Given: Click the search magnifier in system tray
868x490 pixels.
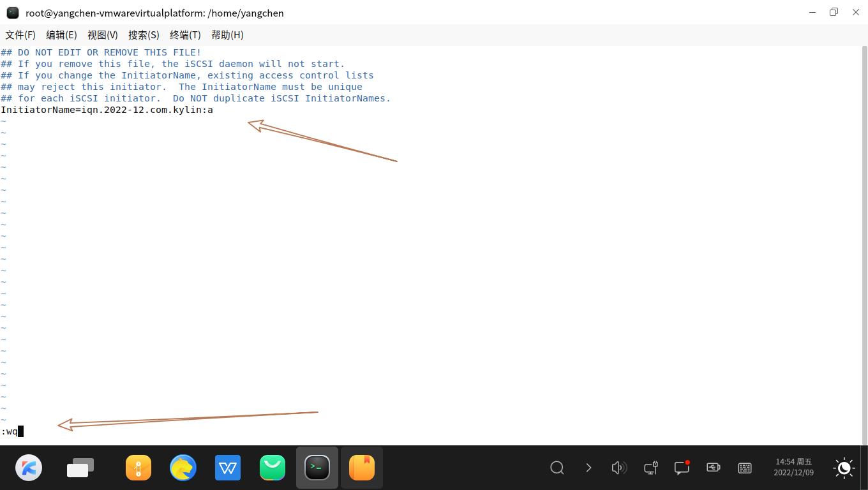Looking at the screenshot, I should 557,468.
